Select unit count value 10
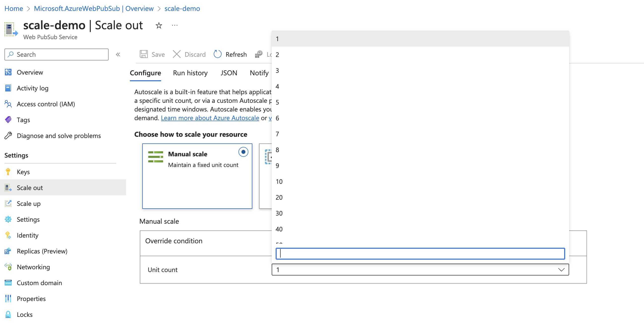644x329 pixels. [279, 181]
